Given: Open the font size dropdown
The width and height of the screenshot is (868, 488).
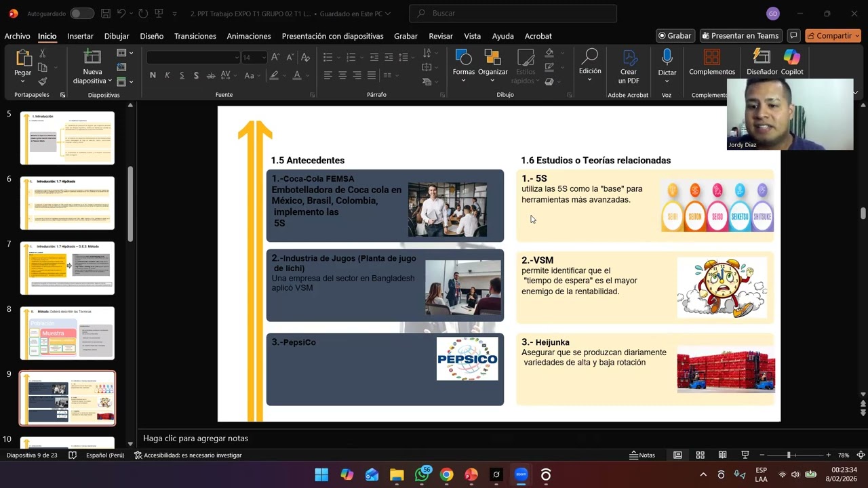Looking at the screenshot, I should 263,58.
